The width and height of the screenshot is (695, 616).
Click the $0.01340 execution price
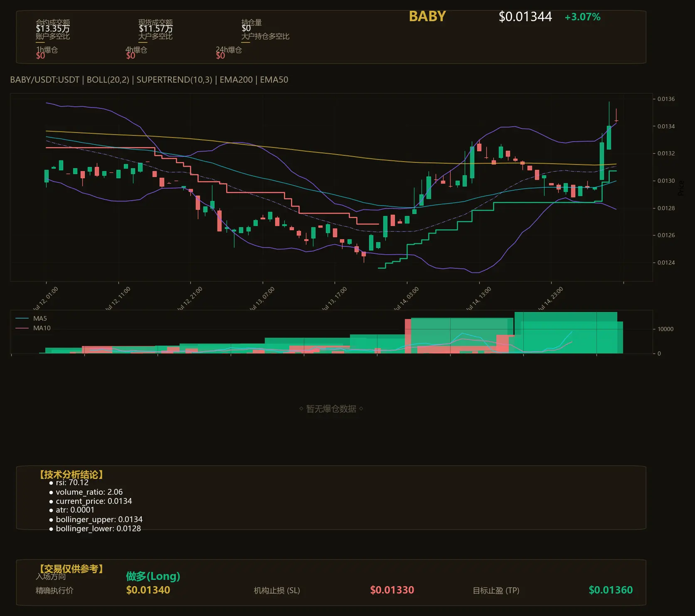pyautogui.click(x=148, y=590)
